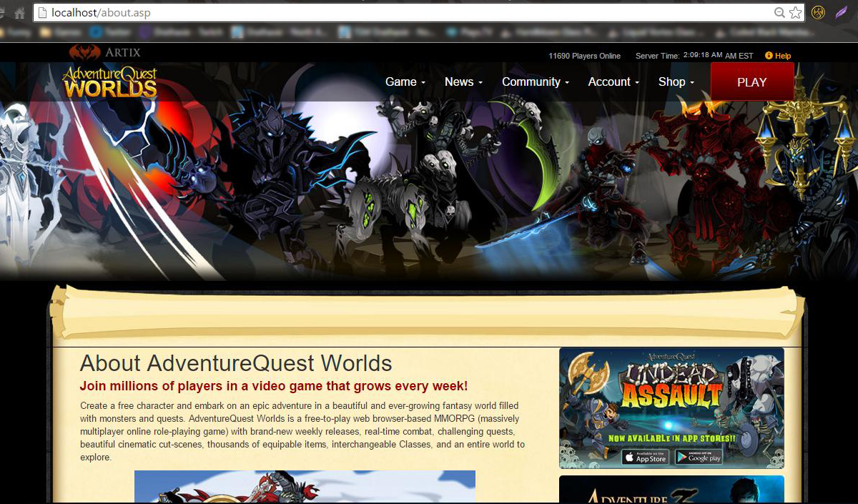Click the About AdventureQuest Worlds heading

click(x=236, y=363)
